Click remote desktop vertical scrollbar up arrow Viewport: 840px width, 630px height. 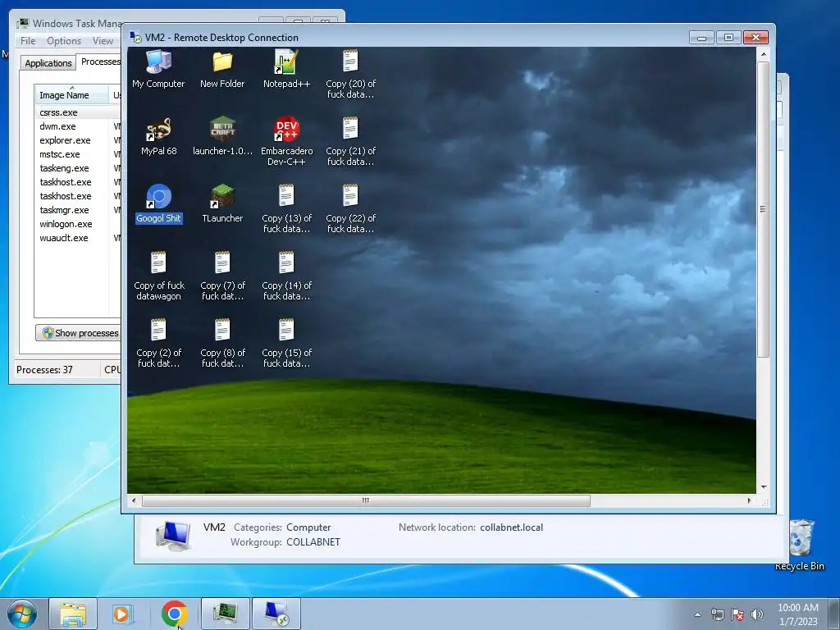tap(764, 55)
